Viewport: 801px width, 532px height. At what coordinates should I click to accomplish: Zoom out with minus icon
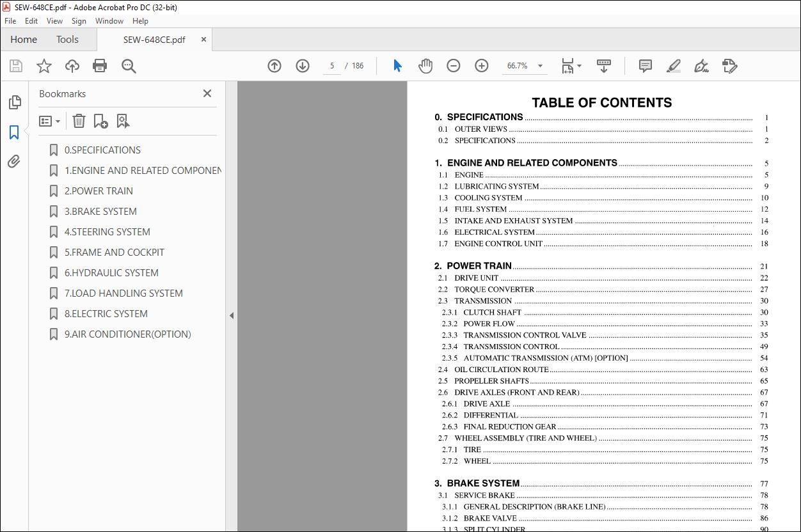[x=454, y=66]
